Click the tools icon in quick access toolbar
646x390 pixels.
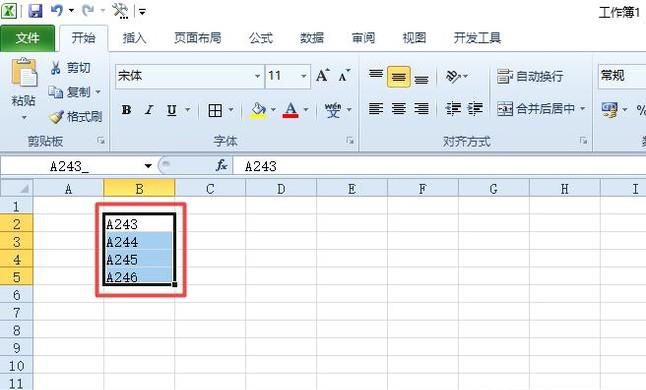[x=120, y=11]
